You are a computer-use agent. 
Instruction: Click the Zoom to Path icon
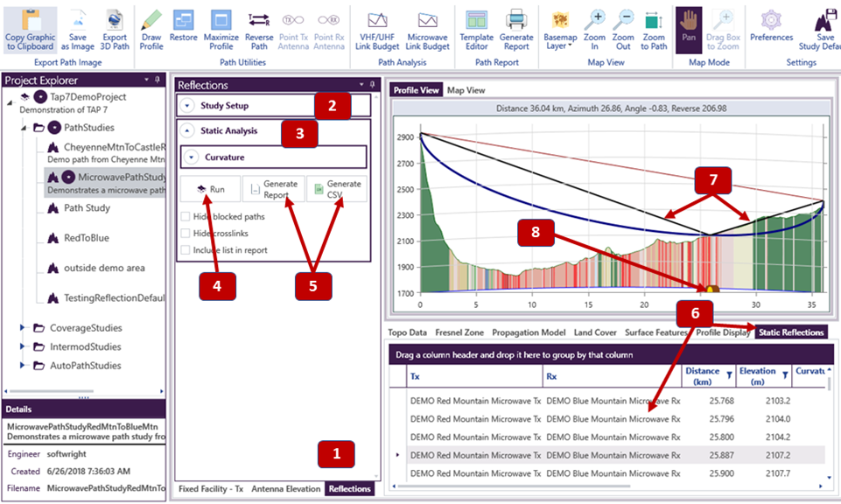pyautogui.click(x=653, y=19)
